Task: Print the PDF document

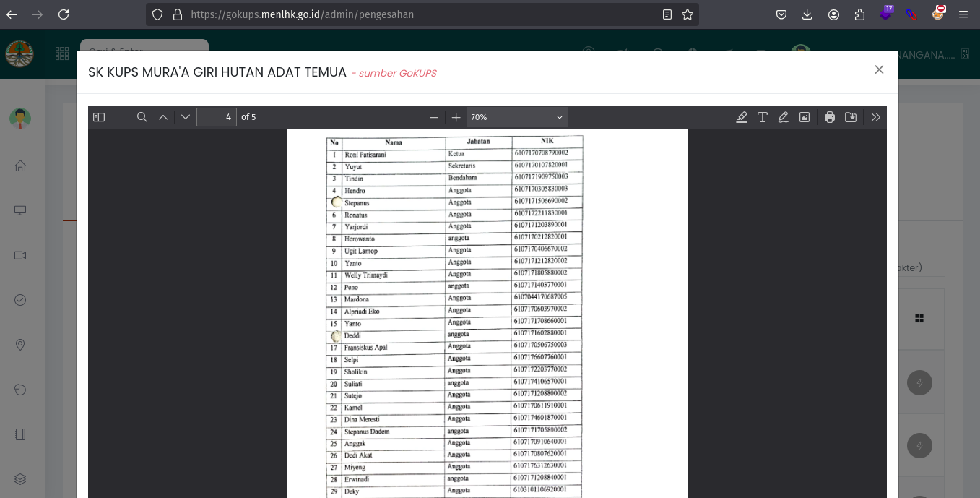Action: click(x=830, y=117)
